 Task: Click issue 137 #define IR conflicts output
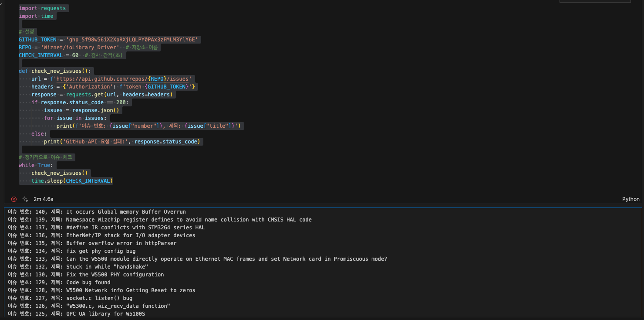click(106, 228)
